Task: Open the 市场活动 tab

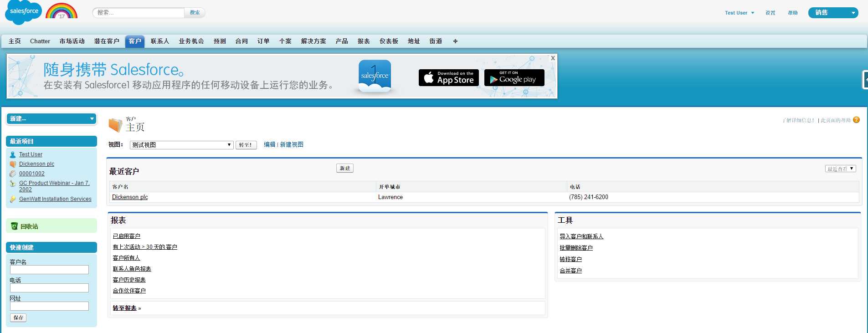Action: 72,41
